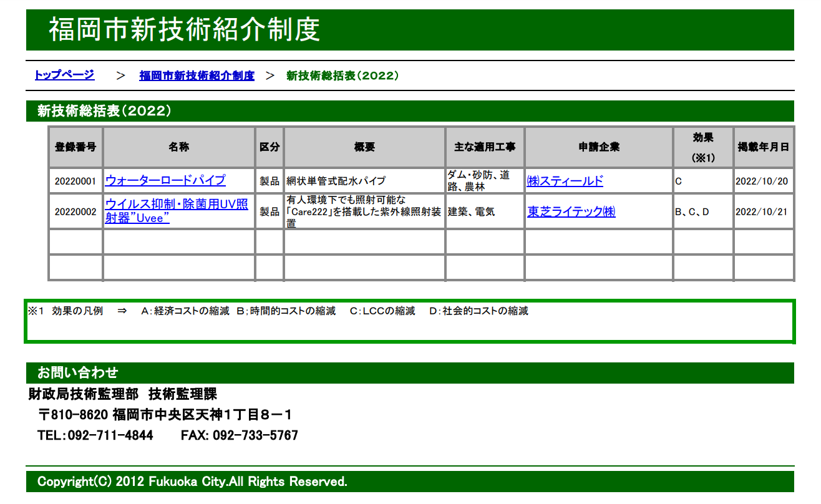Select the 掲載年月日 column header
Screen dimensions: 821x504
click(764, 147)
